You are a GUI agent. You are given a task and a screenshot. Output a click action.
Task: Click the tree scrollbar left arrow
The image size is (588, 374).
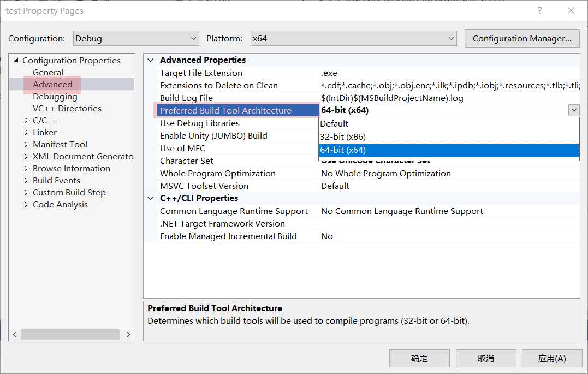tap(15, 334)
